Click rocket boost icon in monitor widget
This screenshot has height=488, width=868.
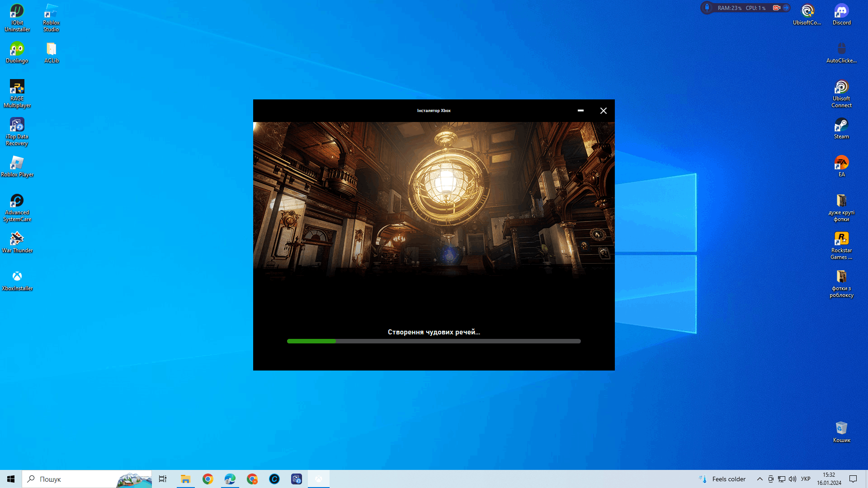pos(707,8)
